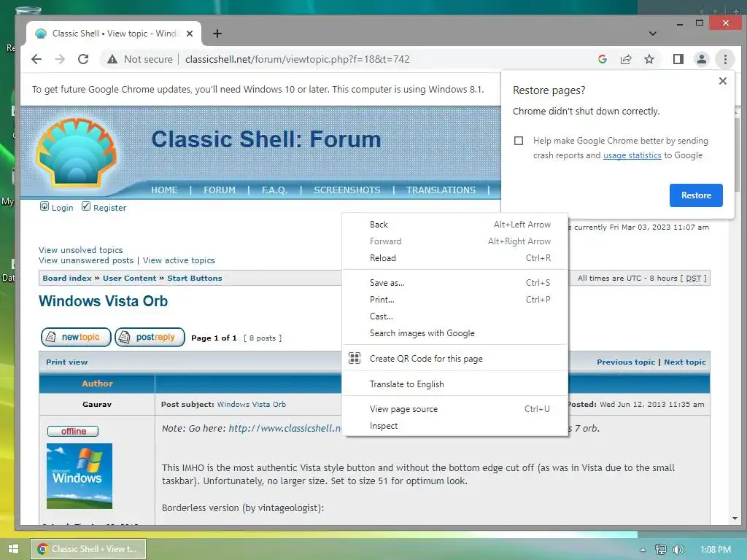Open the HOME nav link

point(164,190)
